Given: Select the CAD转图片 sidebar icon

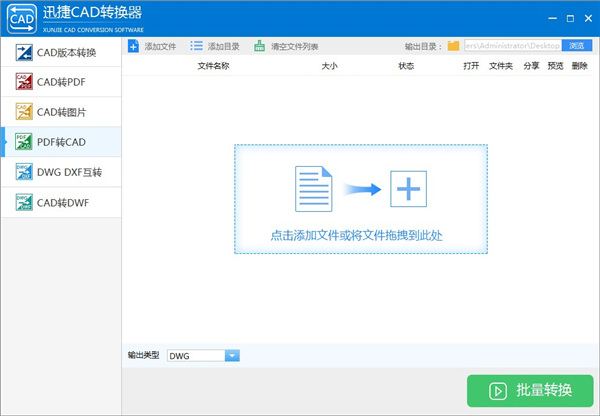Looking at the screenshot, I should click(x=24, y=112).
